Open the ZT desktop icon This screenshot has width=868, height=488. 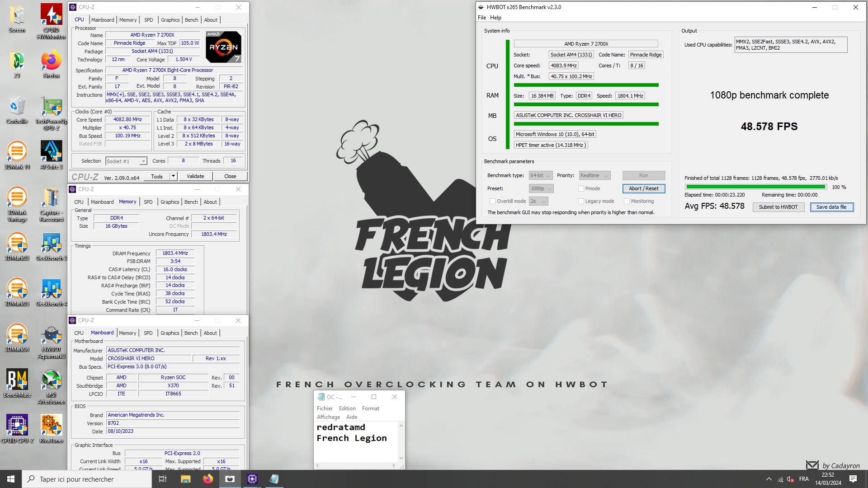point(17,64)
